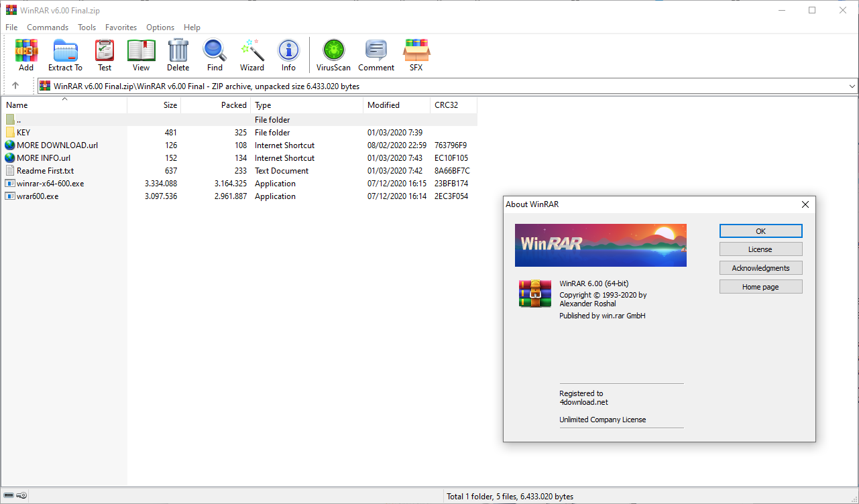This screenshot has height=504, width=859.
Task: Click size value 3.334.088
Action: pyautogui.click(x=161, y=184)
